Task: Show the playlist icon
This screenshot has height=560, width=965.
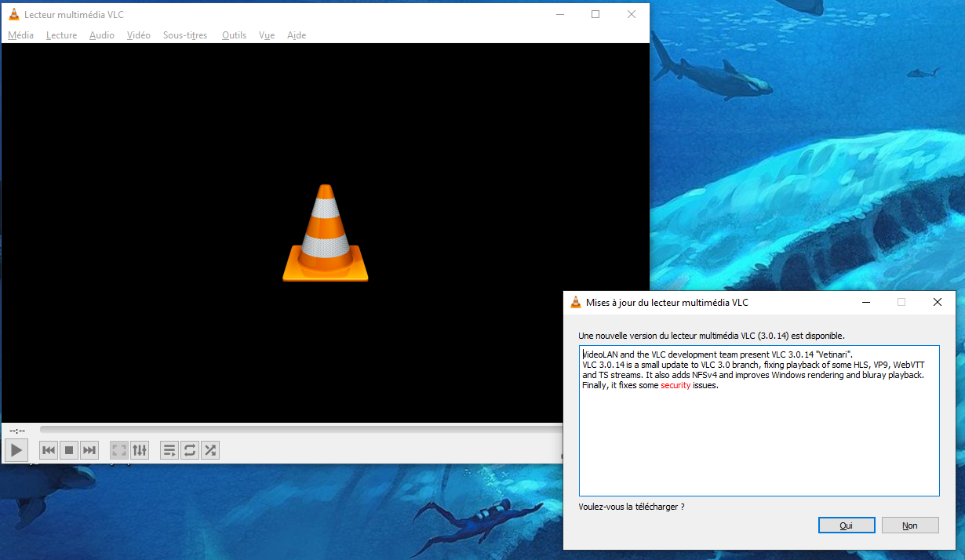Action: [x=169, y=450]
